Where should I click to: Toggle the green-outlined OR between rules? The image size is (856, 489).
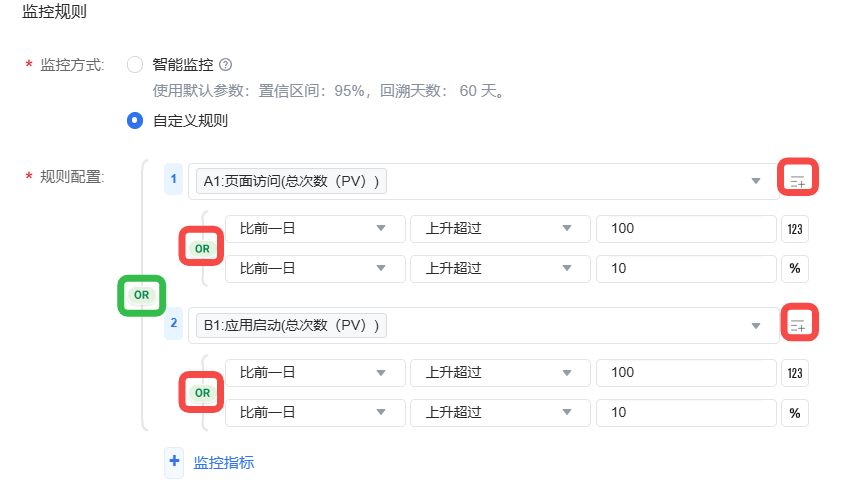tap(141, 295)
